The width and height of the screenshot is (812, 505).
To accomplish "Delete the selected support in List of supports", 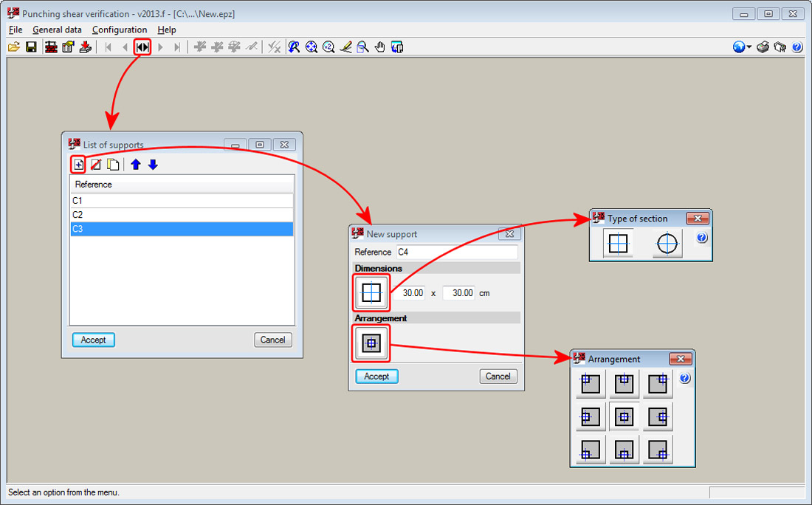I will 96,165.
